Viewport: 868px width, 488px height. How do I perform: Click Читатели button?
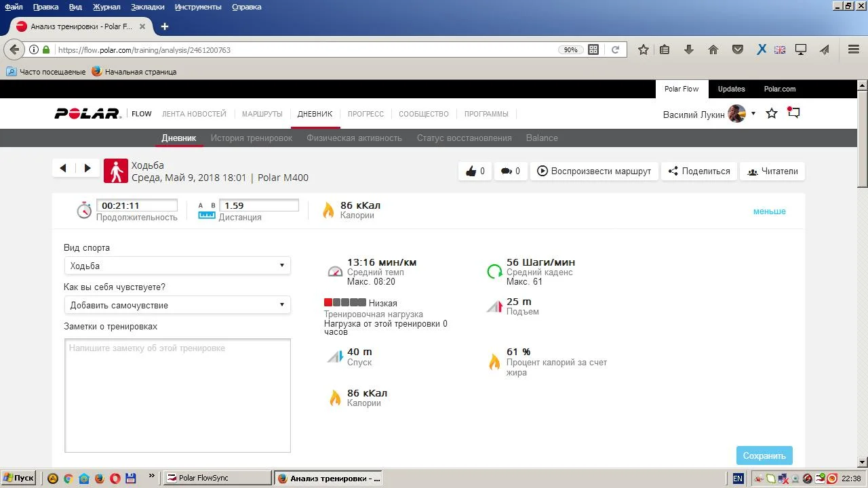(x=772, y=171)
